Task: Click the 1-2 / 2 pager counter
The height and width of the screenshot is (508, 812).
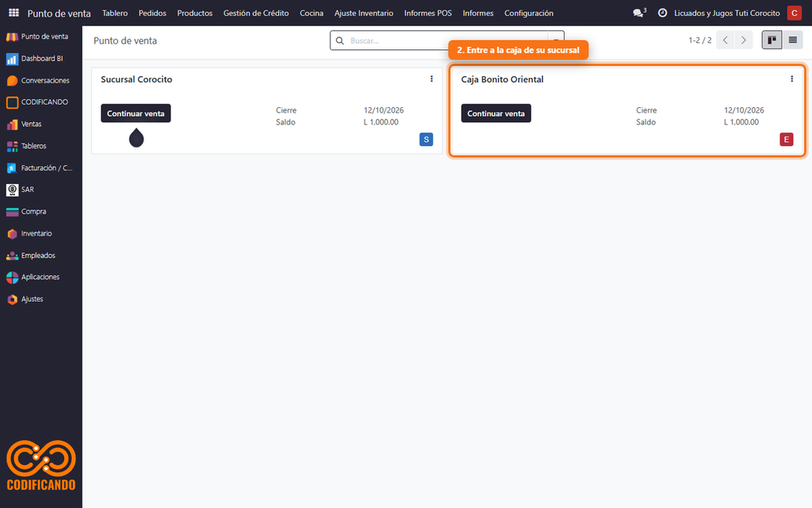Action: (699, 40)
